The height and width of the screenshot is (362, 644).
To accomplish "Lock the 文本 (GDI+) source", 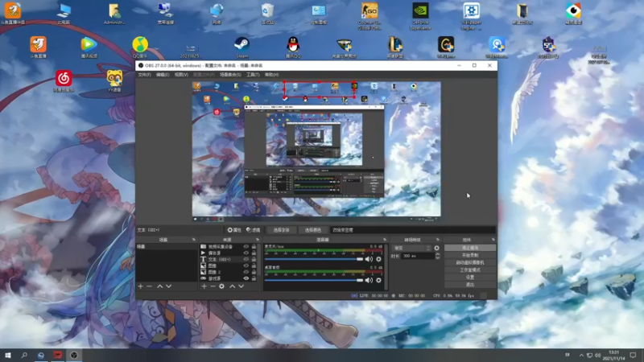I will tap(254, 260).
